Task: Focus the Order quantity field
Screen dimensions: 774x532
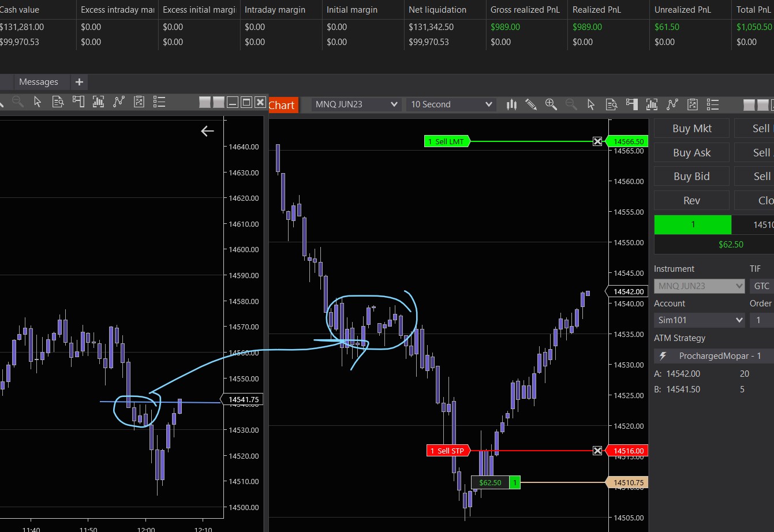Action: point(762,320)
